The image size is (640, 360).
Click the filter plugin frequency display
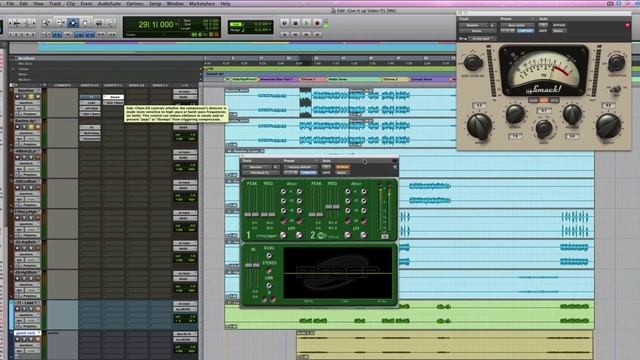(x=338, y=272)
